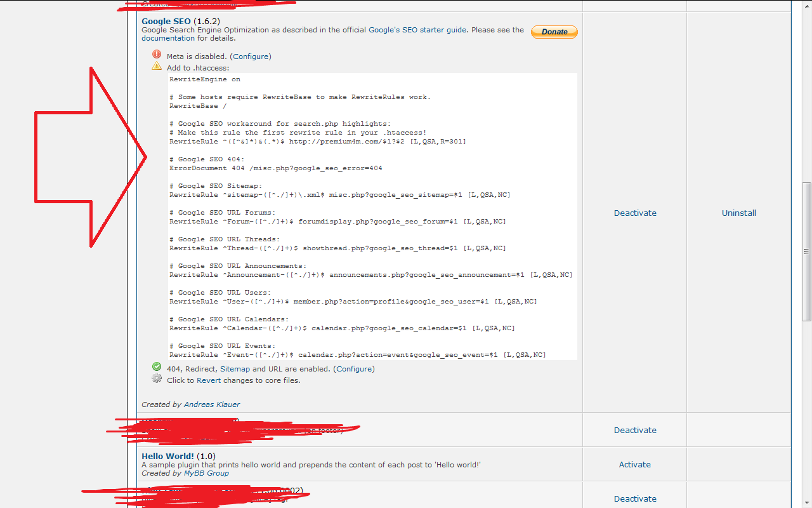The height and width of the screenshot is (508, 812).
Task: Configure the enabled 404, Redirect, Sitemap, URL features
Action: coord(354,369)
